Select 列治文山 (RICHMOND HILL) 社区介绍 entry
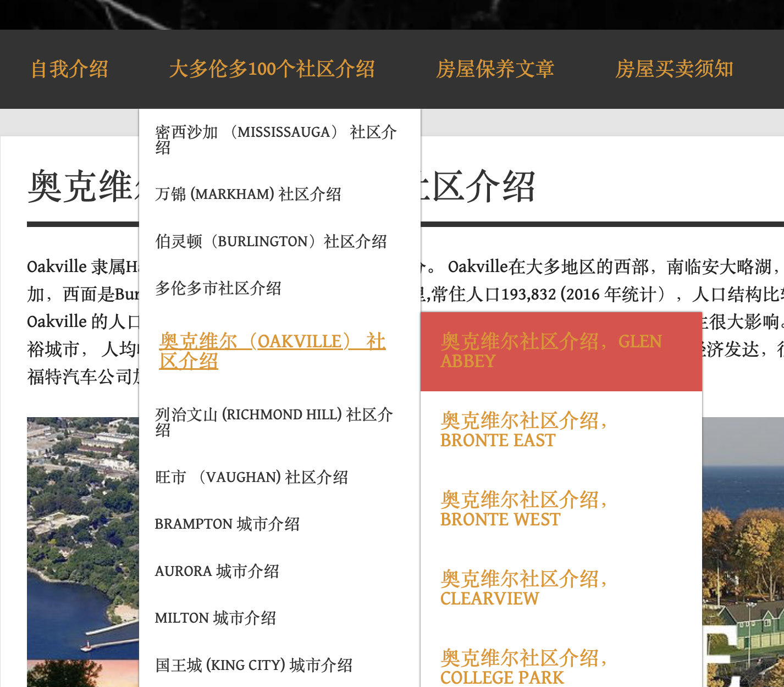This screenshot has width=784, height=687. pyautogui.click(x=274, y=422)
